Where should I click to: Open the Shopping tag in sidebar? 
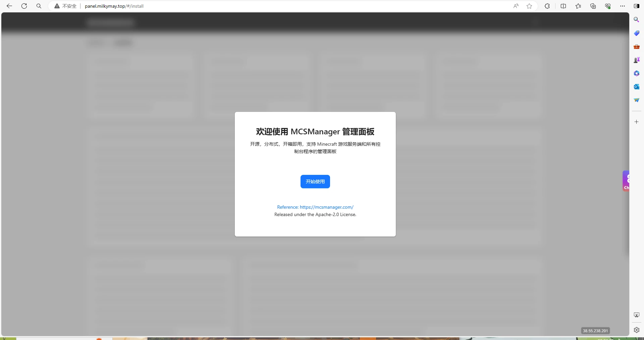636,33
